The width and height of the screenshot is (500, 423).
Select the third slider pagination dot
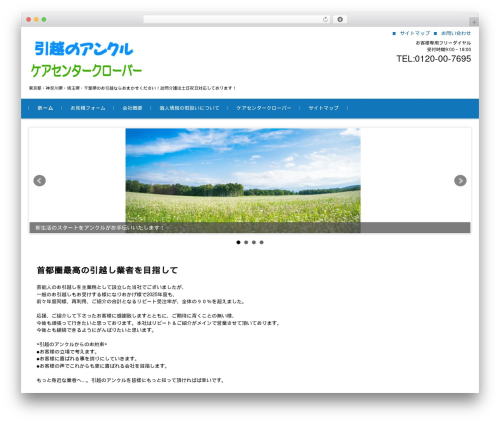tap(254, 242)
